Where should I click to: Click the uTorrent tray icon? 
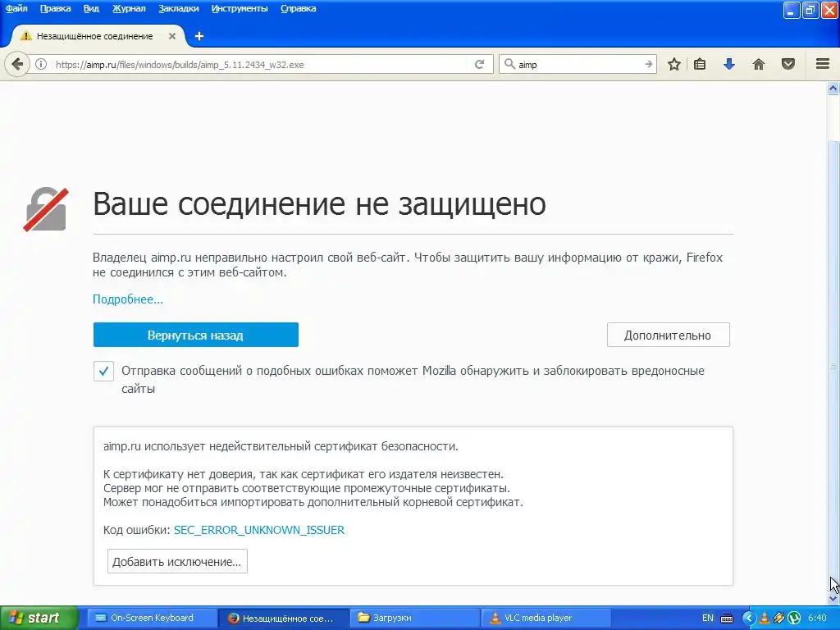793,618
